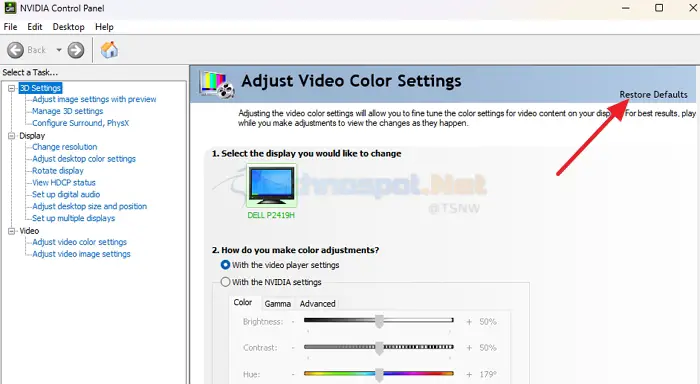Viewport: 700px width, 384px height.
Task: Open Change resolution
Action: point(64,147)
